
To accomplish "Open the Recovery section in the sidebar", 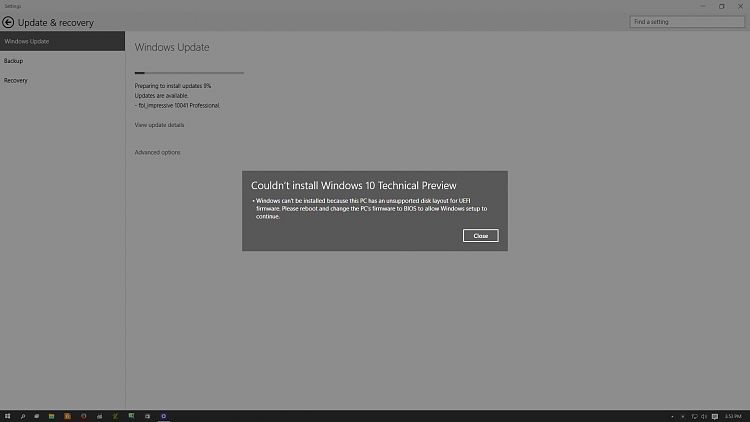I will (62, 80).
